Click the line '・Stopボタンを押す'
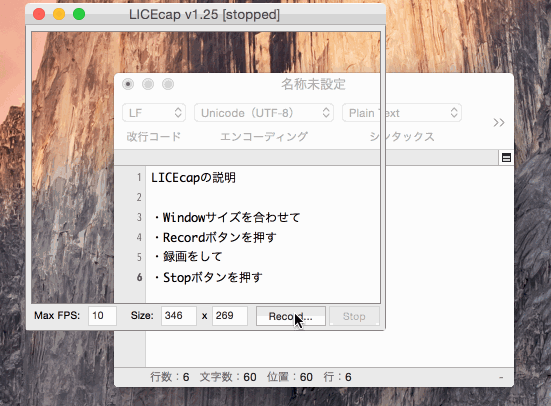 208,277
